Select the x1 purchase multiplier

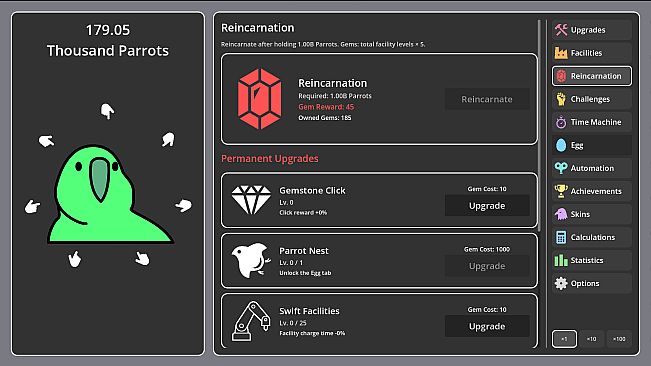tap(564, 339)
